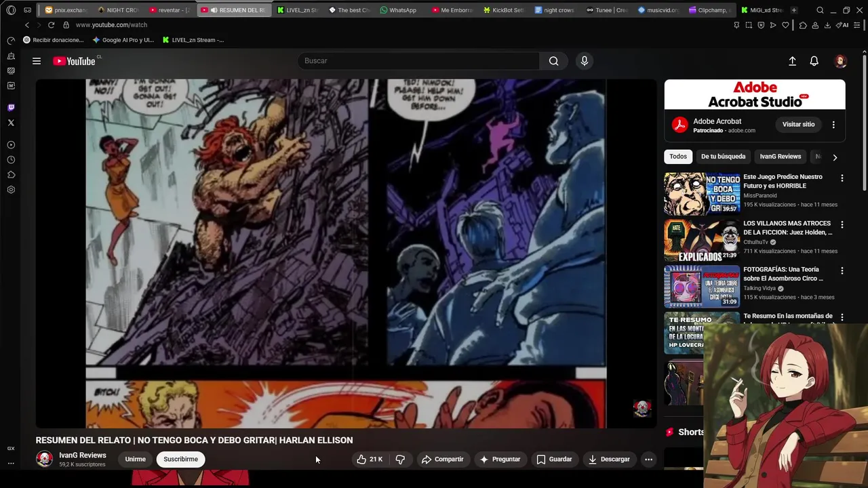
Task: Open History clock icon in Opera sidebar
Action: (11, 160)
